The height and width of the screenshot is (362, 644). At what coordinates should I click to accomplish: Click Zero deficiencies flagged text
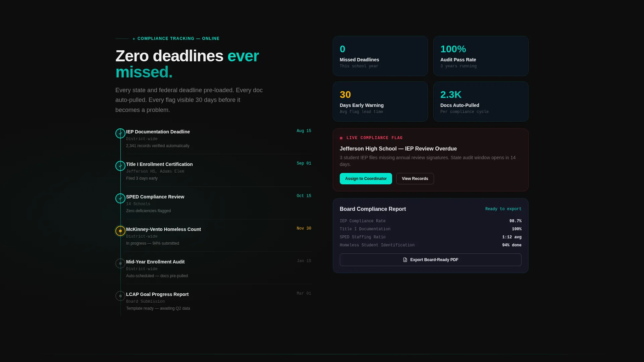click(148, 211)
